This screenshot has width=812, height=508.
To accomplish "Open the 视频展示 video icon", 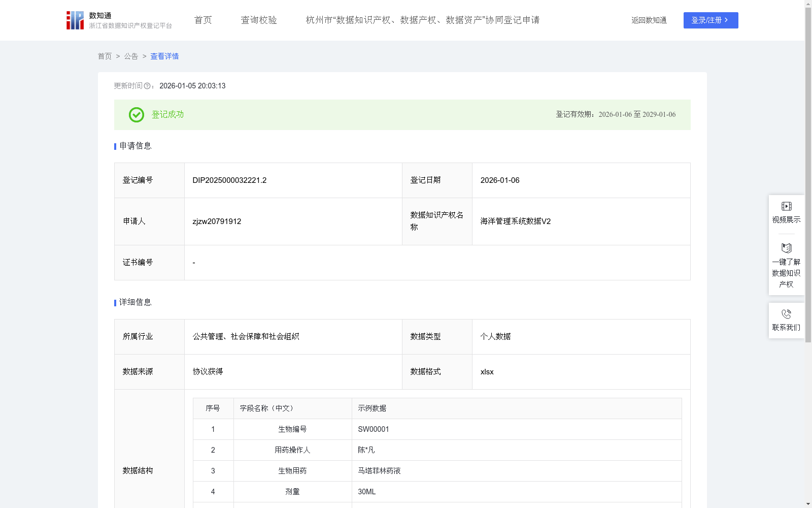I will [x=787, y=206].
